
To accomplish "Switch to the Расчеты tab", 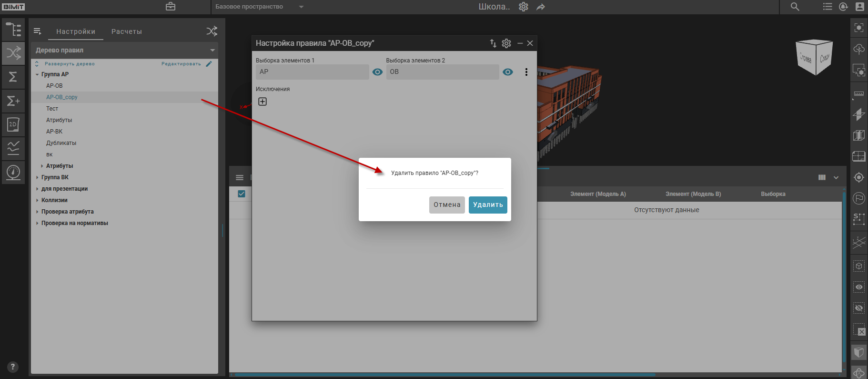I will tap(126, 31).
